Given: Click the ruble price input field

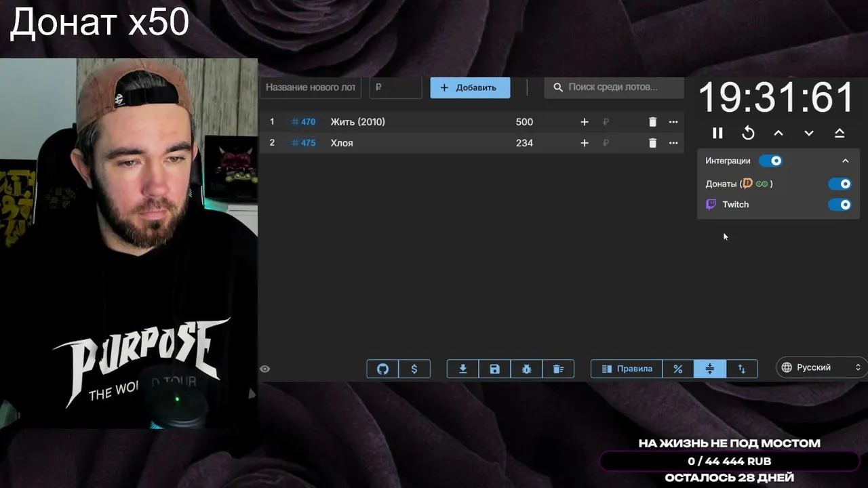Looking at the screenshot, I should (396, 87).
